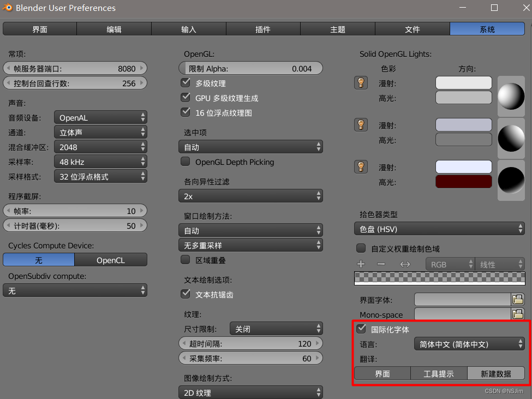Enable 区域重叠 checkbox
This screenshot has width=532, height=399.
(186, 260)
